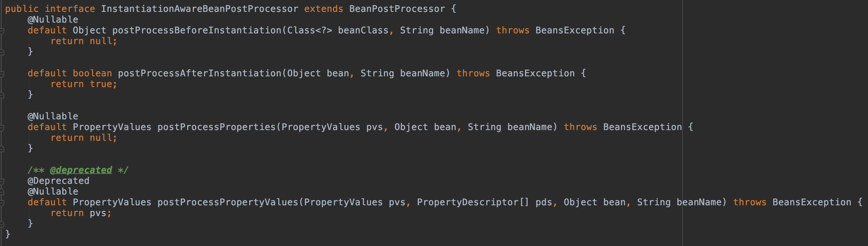Fold the postProcessPropertyValues method in gutter

[2, 202]
